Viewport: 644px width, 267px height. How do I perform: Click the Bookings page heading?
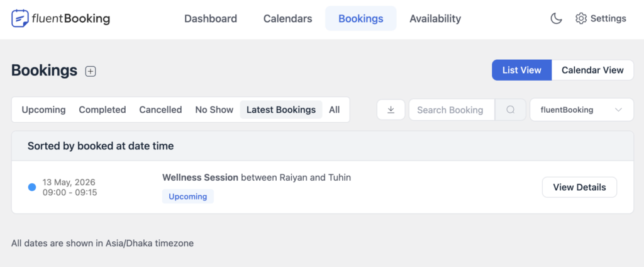pyautogui.click(x=45, y=71)
